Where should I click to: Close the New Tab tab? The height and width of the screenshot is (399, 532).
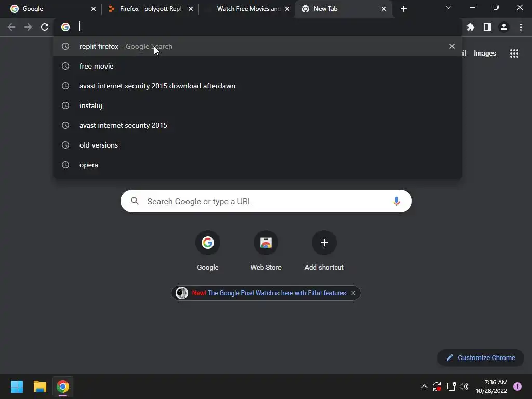click(384, 9)
